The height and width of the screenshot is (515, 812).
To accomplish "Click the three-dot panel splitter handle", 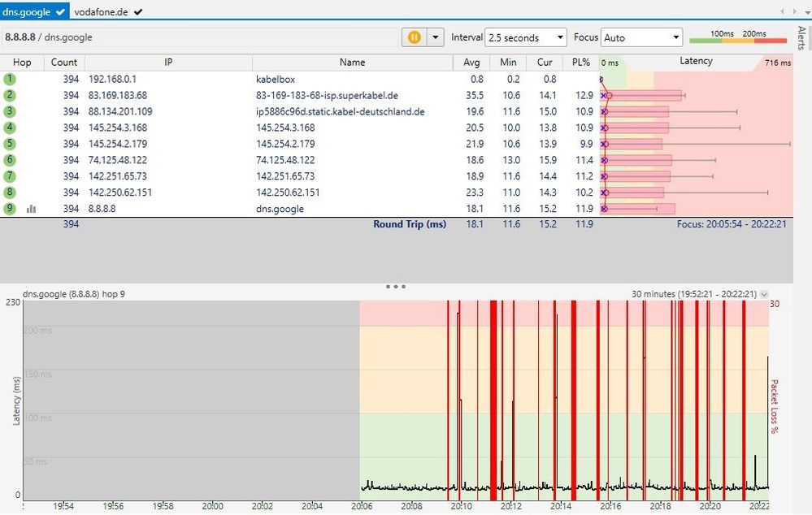I will click(x=396, y=286).
